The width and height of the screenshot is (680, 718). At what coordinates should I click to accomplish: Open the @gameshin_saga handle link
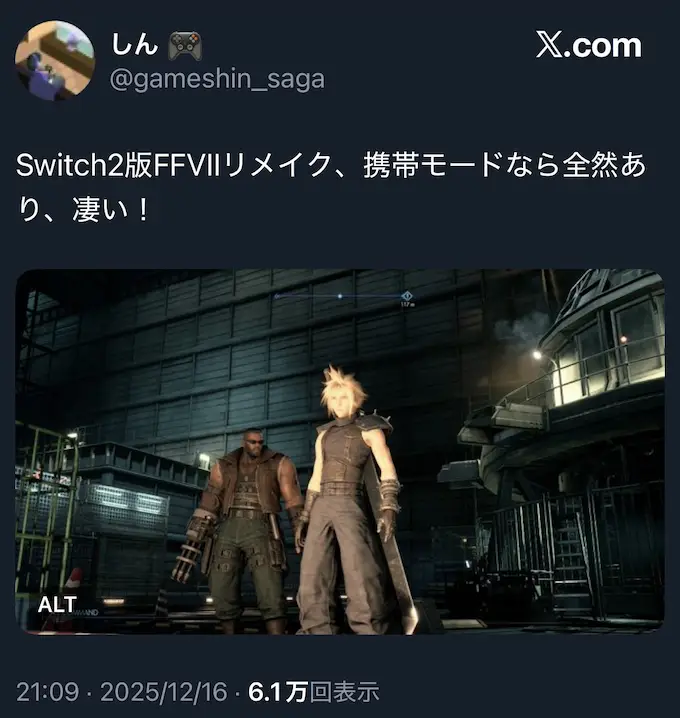tap(217, 79)
